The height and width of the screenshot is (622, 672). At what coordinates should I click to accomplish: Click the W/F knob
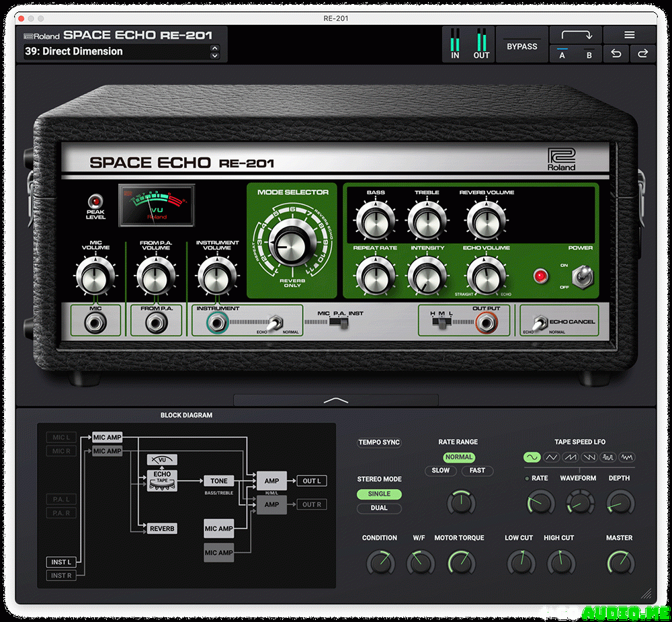(x=421, y=562)
